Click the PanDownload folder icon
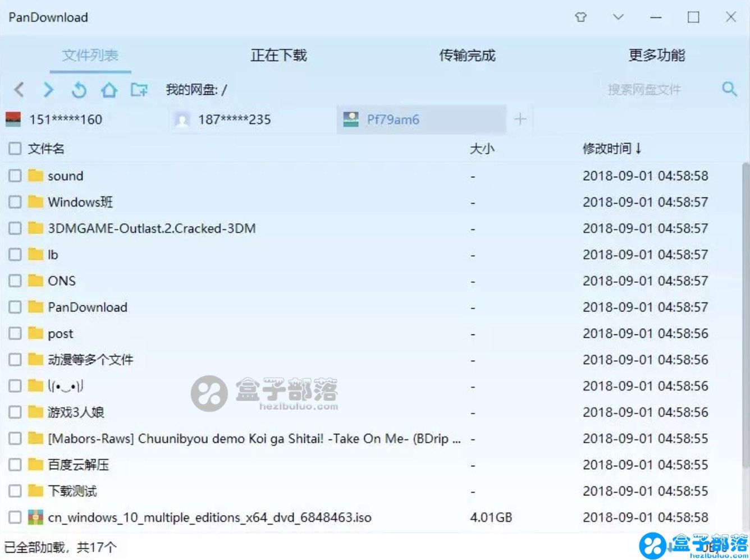Screen dimensions: 750x560 click(x=35, y=307)
